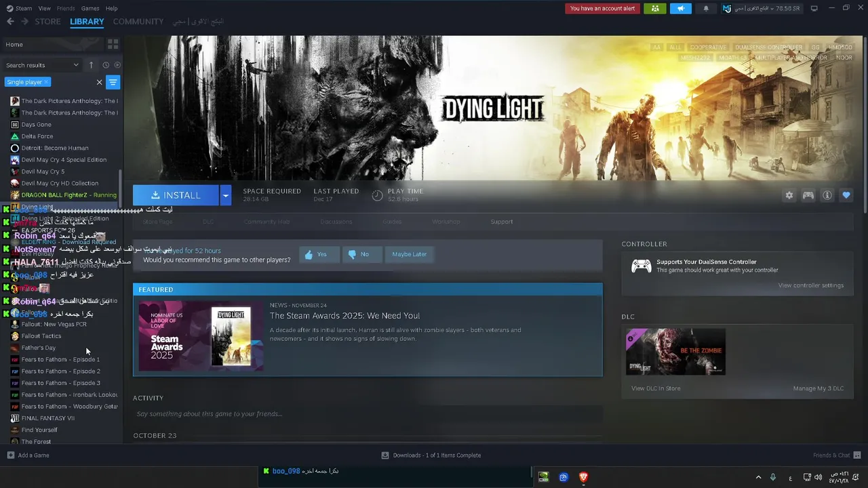
Task: Click Manage My 3 DLC
Action: pos(818,388)
